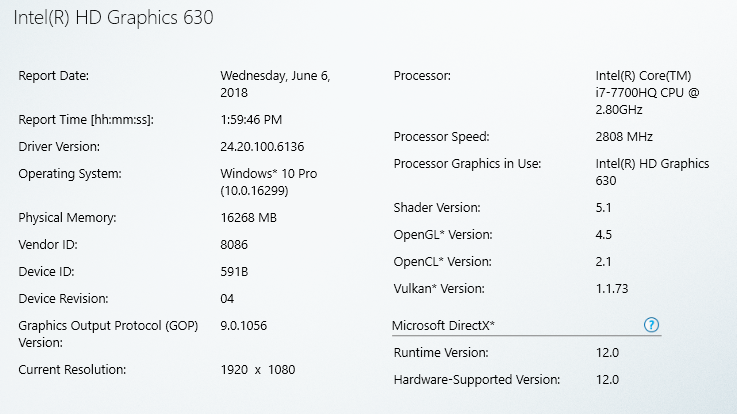
Task: Click the Microsoft DirectX section header
Action: tap(443, 326)
